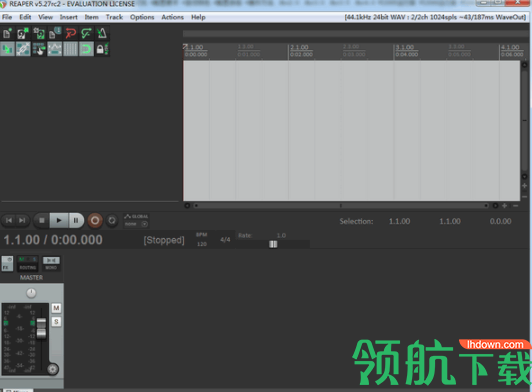Open the Actions menu
Image resolution: width=532 pixels, height=392 pixels.
pyautogui.click(x=172, y=17)
